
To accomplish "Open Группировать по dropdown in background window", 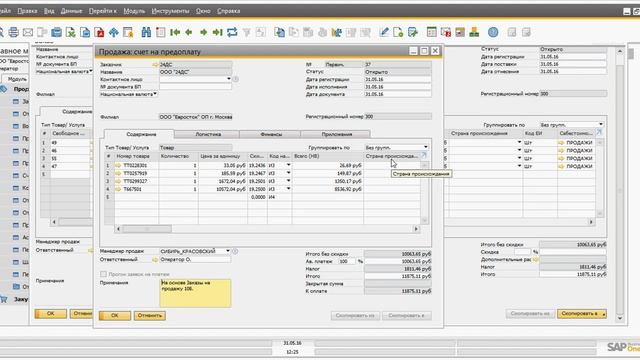I will (601, 124).
